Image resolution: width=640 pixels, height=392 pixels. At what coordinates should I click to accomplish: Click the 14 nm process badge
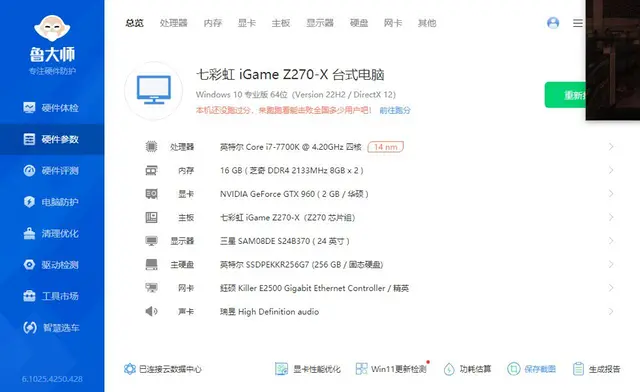[385, 147]
